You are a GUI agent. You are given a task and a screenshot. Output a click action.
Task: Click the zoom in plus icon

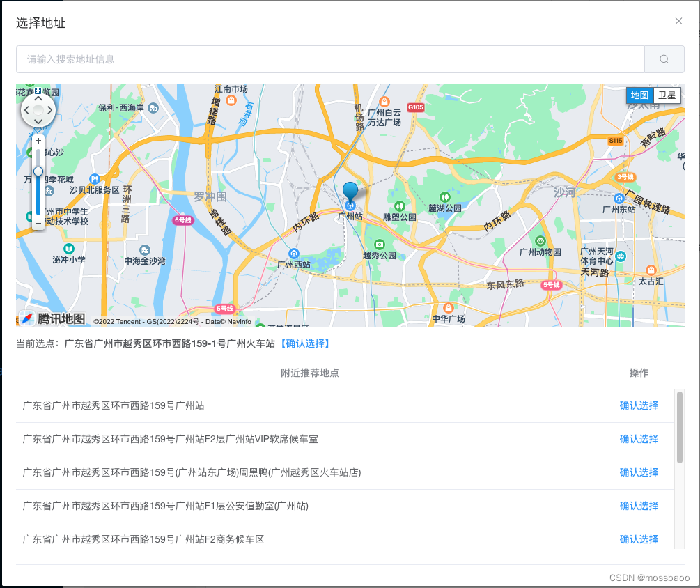pos(38,141)
